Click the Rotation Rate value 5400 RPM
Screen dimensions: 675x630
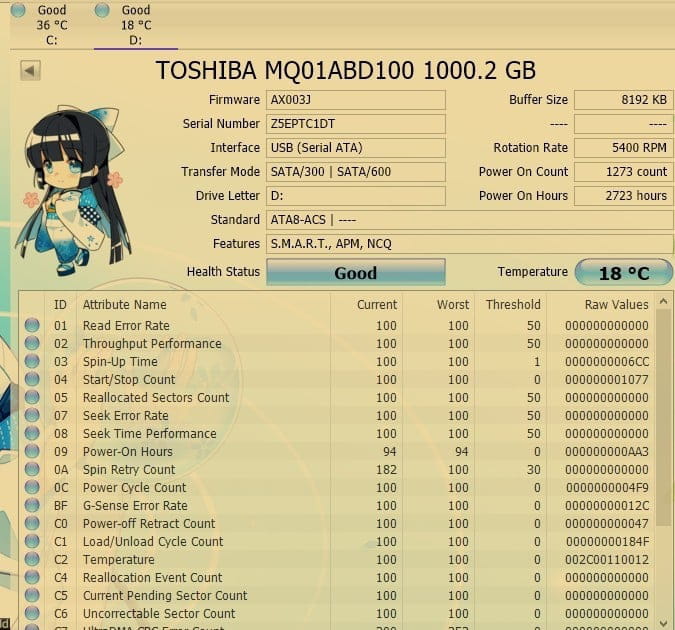[x=622, y=148]
